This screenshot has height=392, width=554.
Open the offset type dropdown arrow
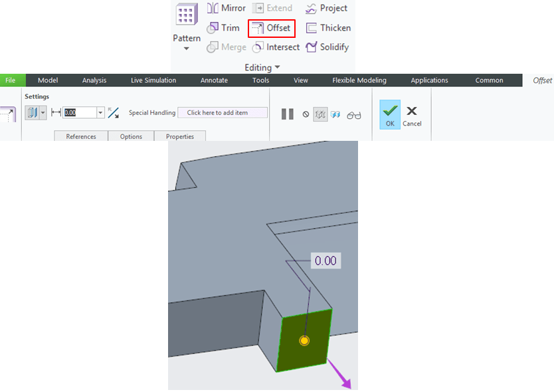[43, 113]
